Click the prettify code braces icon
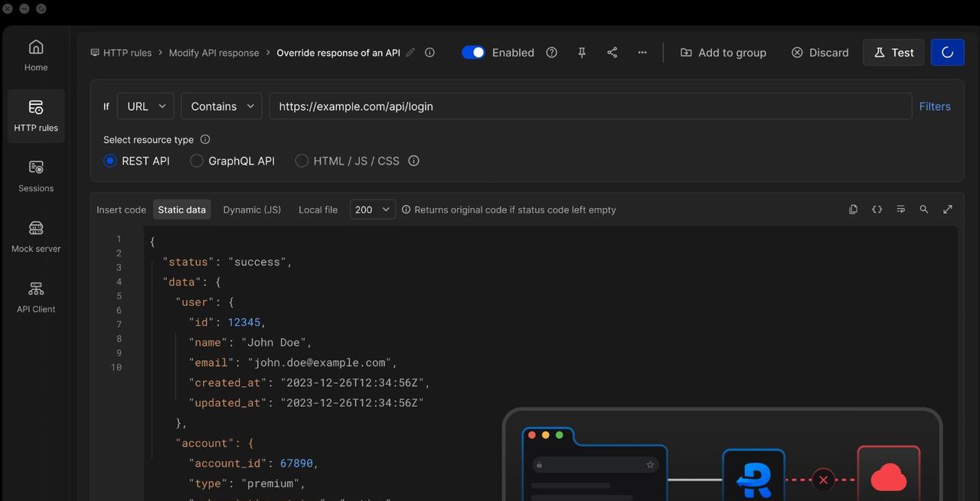This screenshot has width=980, height=501. [x=877, y=210]
